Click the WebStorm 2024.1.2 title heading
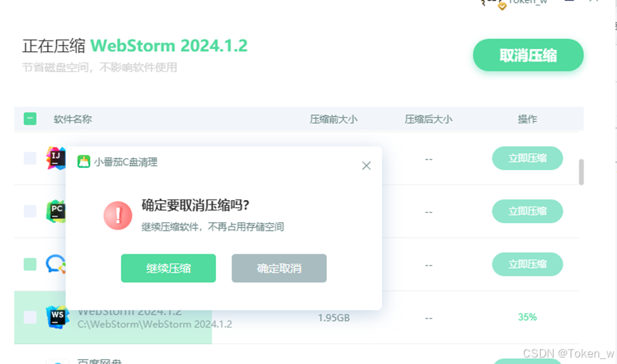Screen dimensions: 617x364 pyautogui.click(x=169, y=46)
